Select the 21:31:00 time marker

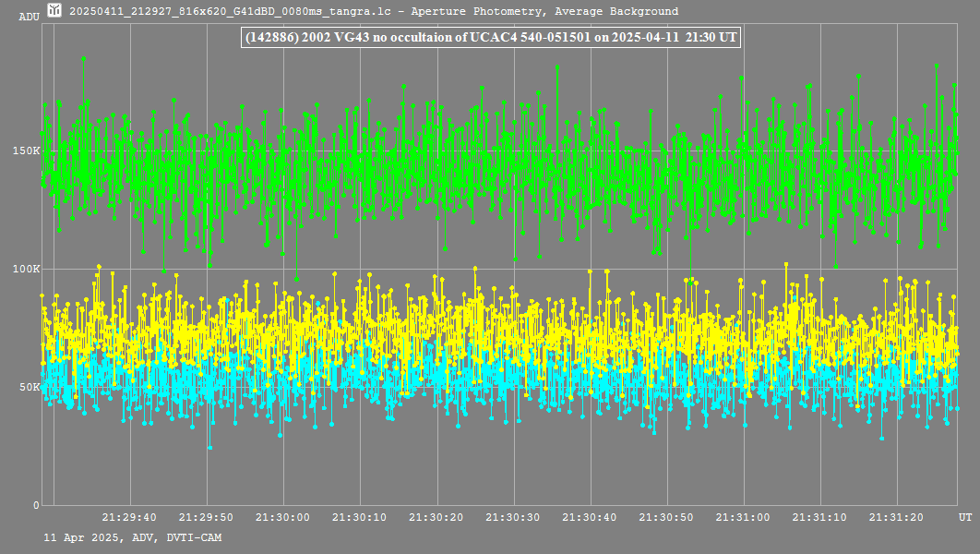point(744,518)
